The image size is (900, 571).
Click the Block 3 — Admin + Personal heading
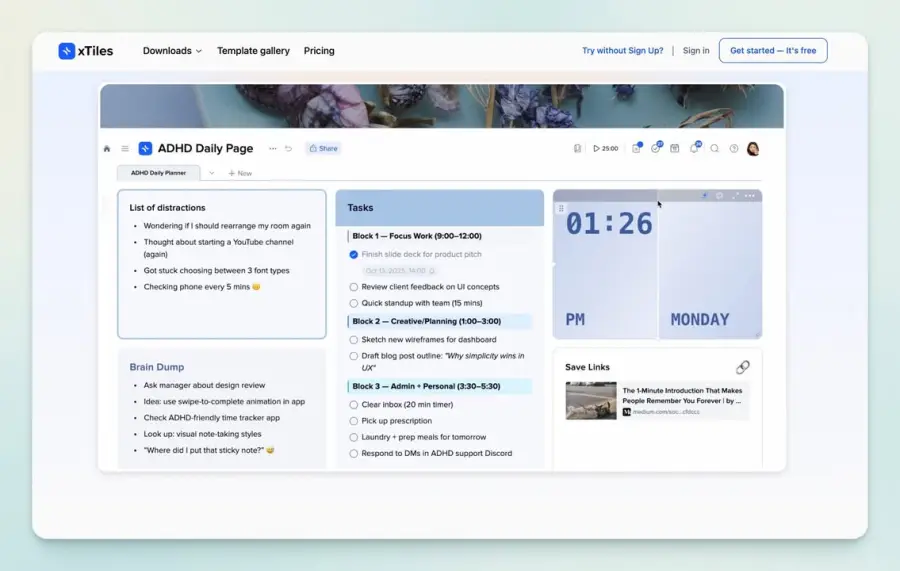point(426,386)
